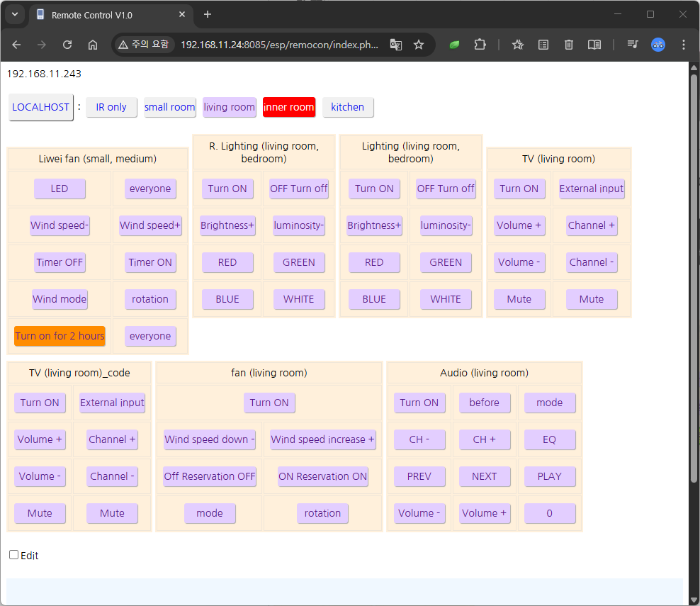
Task: Open a new browser tab
Action: [x=208, y=15]
